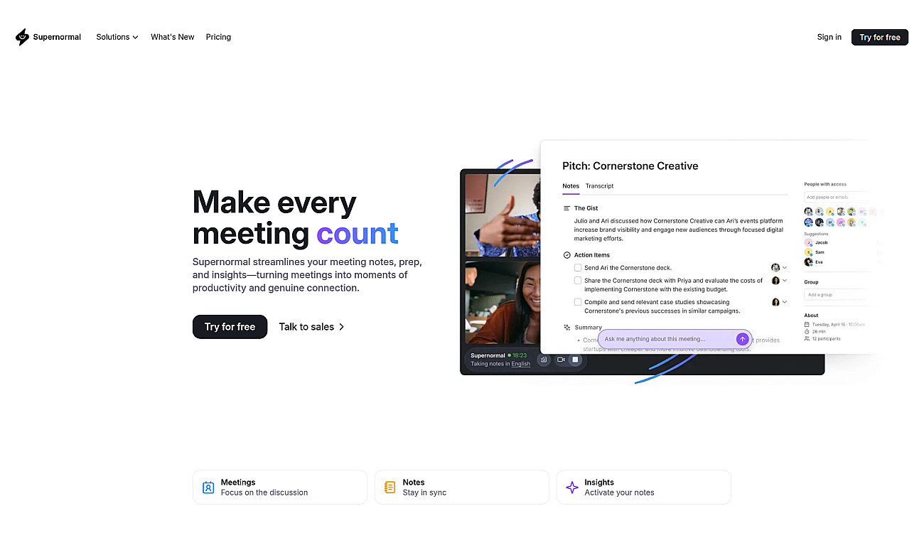Click the notes icon in recorder bar

click(544, 360)
